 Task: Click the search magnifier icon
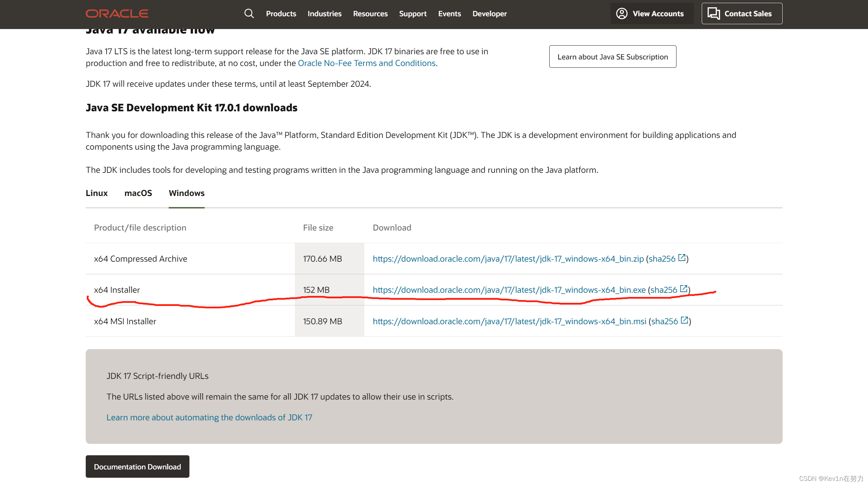[249, 13]
